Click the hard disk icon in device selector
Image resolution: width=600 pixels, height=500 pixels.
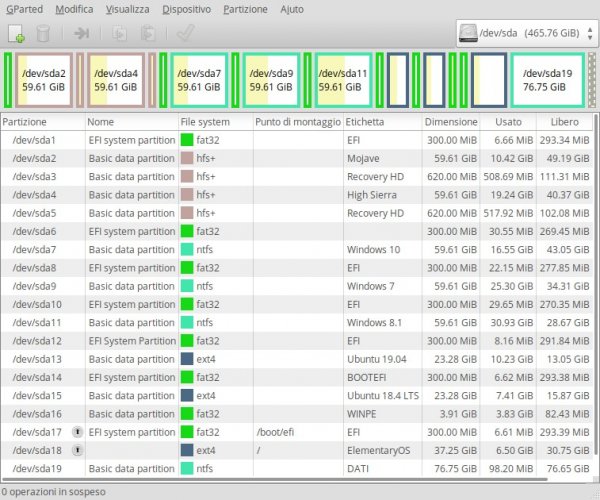click(468, 33)
